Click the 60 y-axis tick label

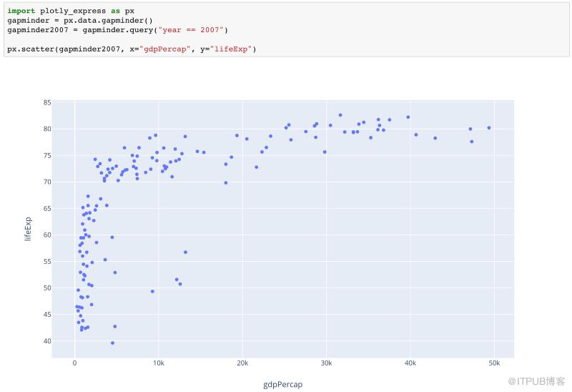(47, 235)
